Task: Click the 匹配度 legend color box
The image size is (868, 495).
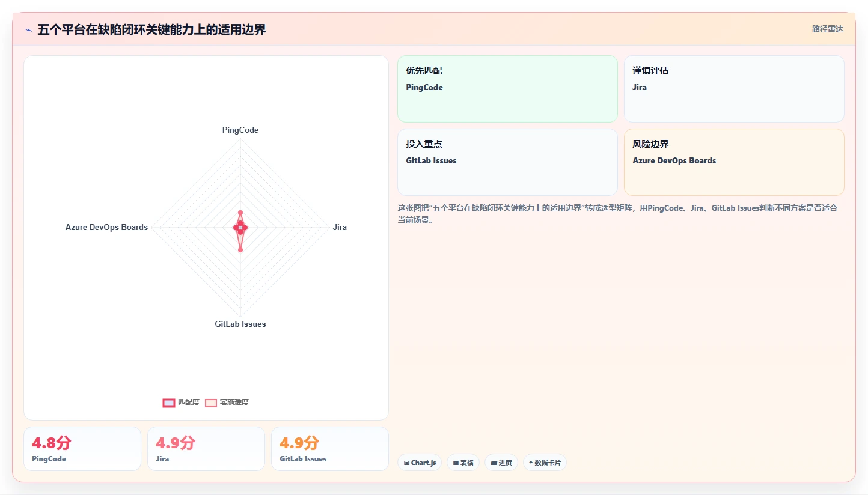Action: [169, 402]
